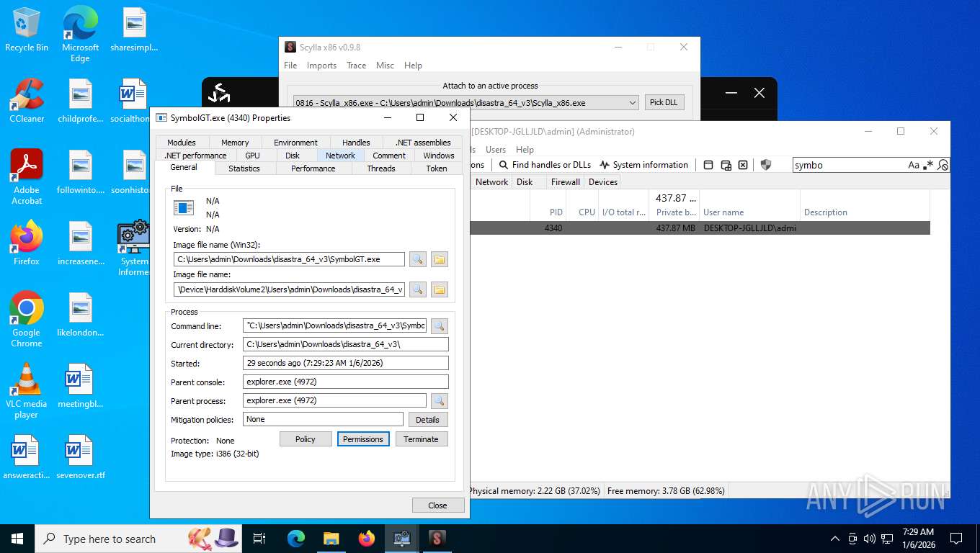Open the Devices tab in System Informer
Viewport: 980px width, 553px height.
[603, 182]
